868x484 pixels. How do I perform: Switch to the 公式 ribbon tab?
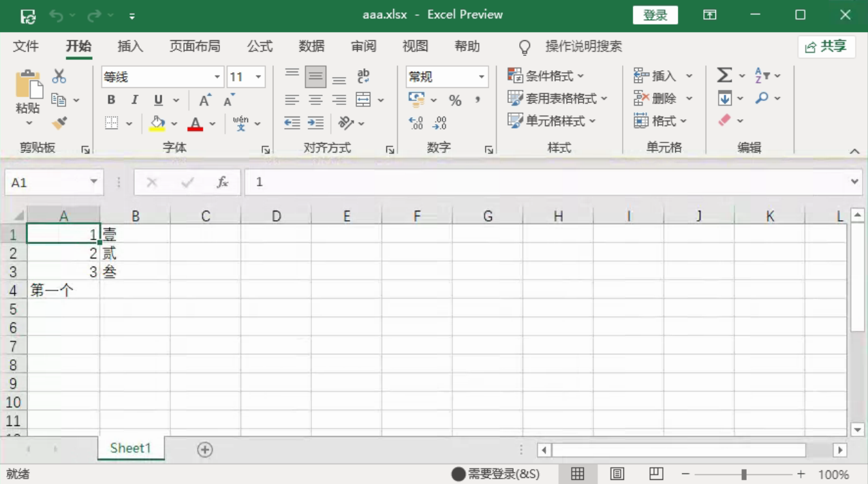click(x=260, y=46)
